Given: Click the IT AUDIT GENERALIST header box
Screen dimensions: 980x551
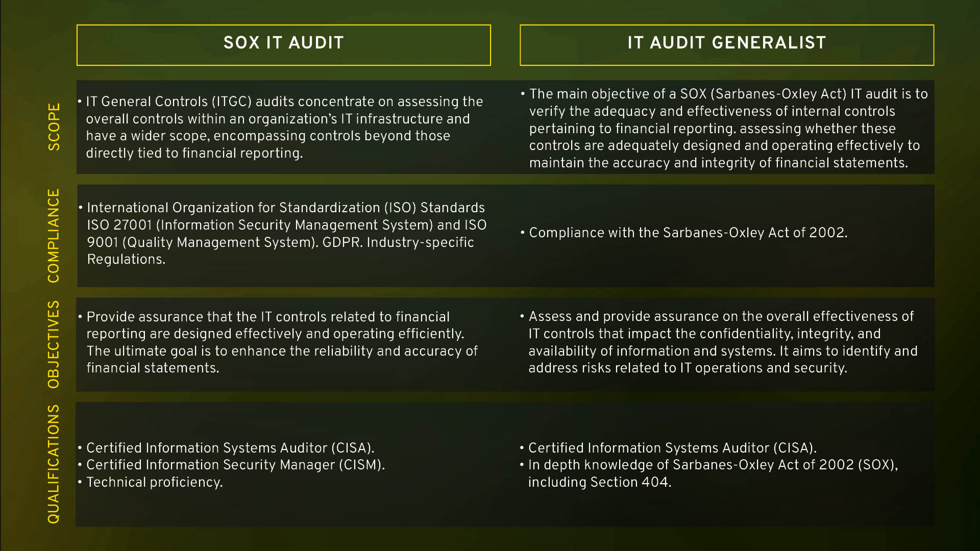Looking at the screenshot, I should (x=726, y=44).
